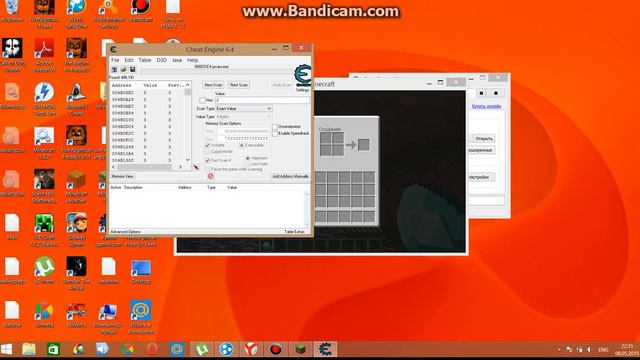Open Opera browser from taskbar
This screenshot has height=360, width=640.
point(152,349)
